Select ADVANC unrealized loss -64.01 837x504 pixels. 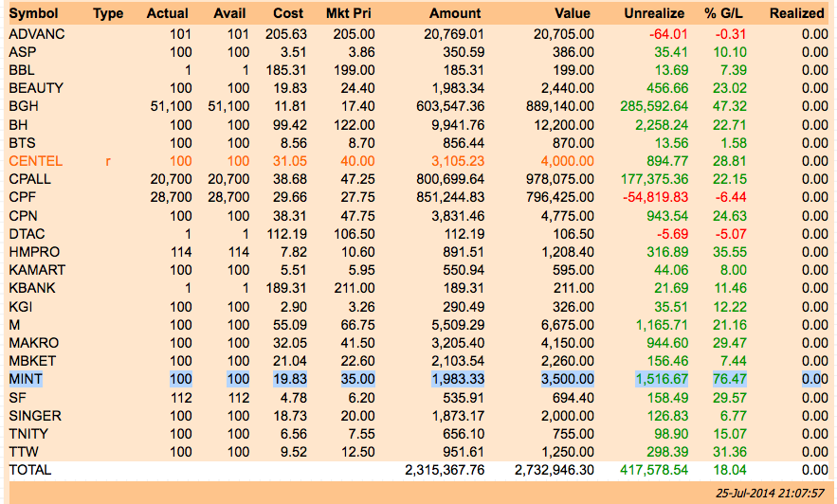(668, 35)
